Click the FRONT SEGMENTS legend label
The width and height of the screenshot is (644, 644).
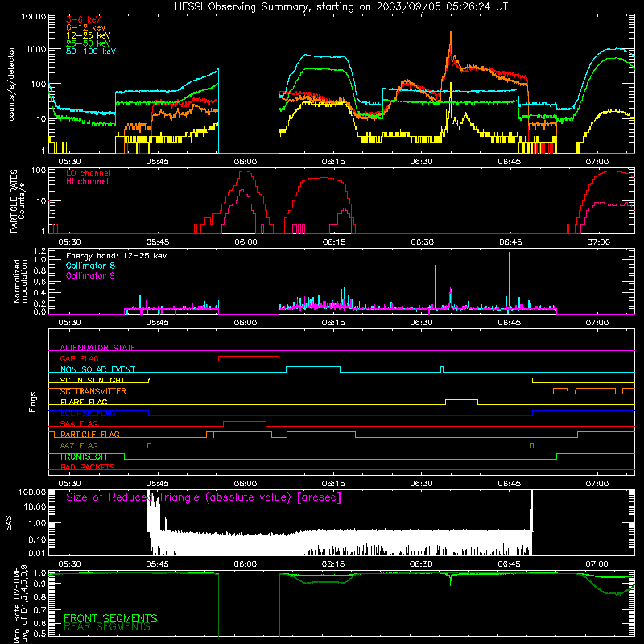(x=110, y=618)
